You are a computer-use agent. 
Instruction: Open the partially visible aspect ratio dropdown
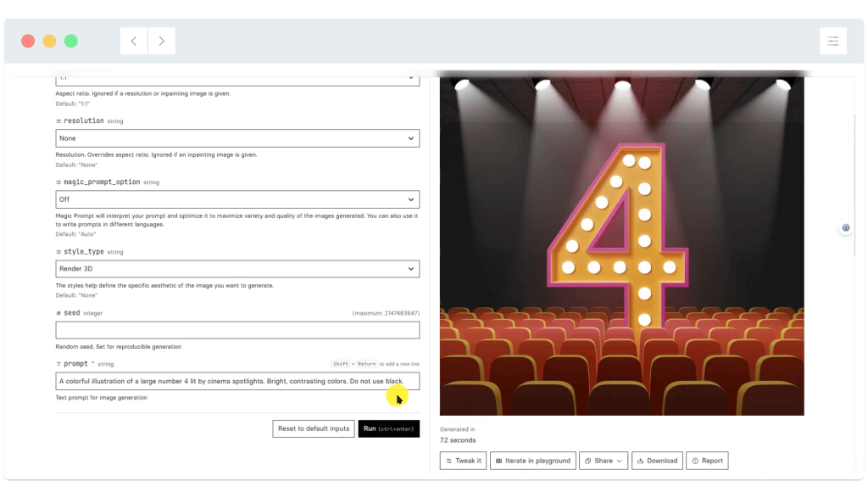coord(237,81)
